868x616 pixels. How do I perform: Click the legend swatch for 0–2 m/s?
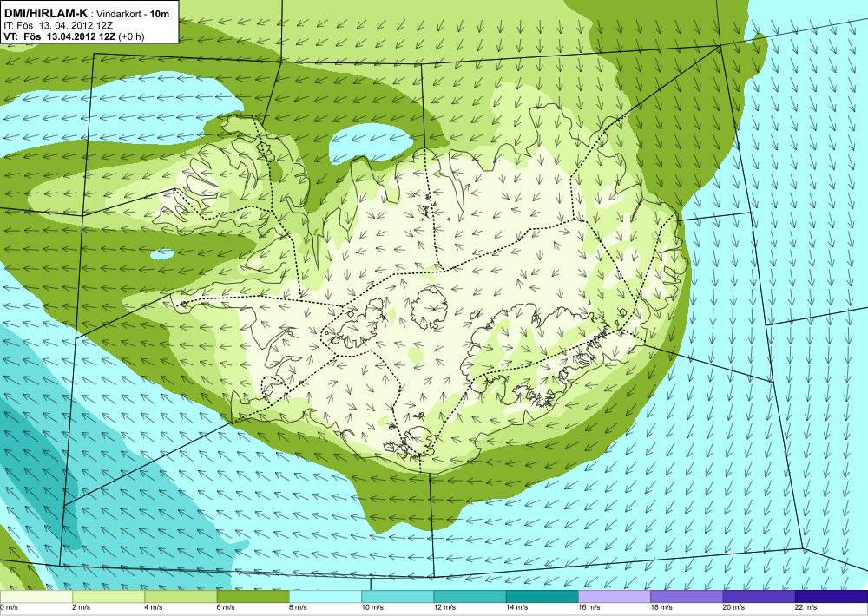pyautogui.click(x=36, y=597)
